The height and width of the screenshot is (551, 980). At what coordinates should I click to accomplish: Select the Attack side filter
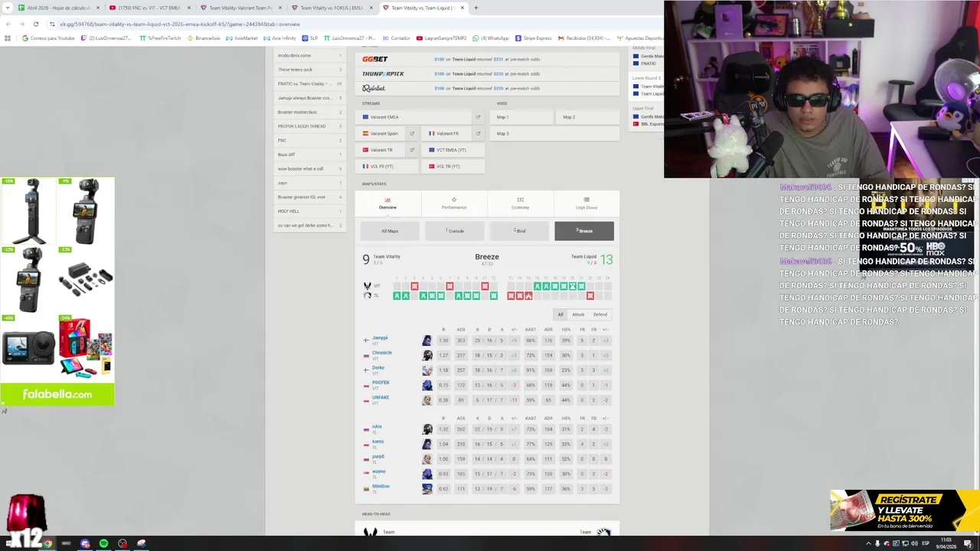(x=578, y=315)
